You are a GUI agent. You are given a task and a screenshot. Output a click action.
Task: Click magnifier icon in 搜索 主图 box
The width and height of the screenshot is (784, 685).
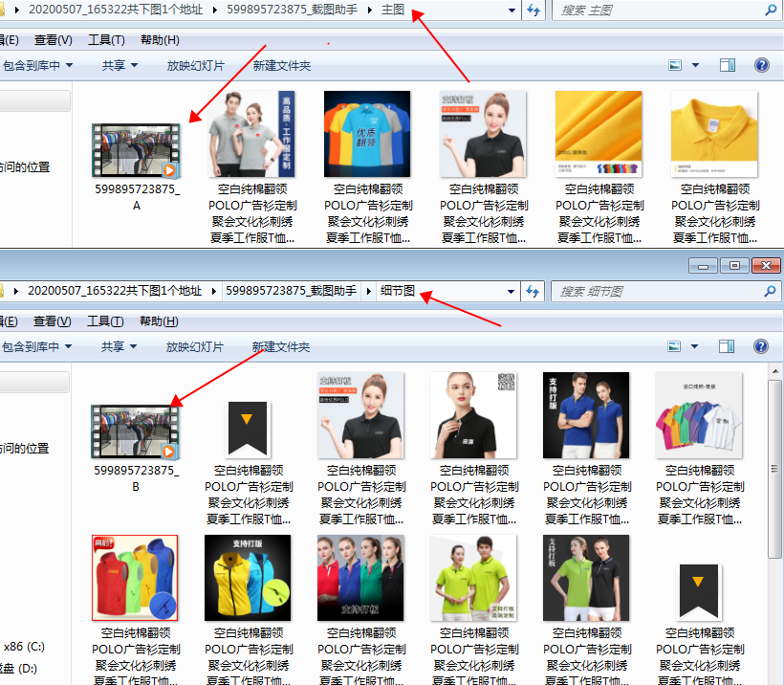pos(772,10)
